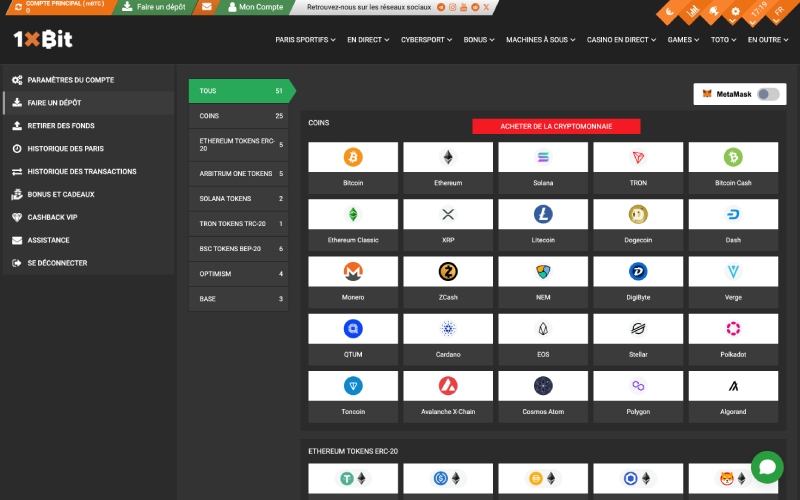Select the Tous category tab

[x=241, y=91]
